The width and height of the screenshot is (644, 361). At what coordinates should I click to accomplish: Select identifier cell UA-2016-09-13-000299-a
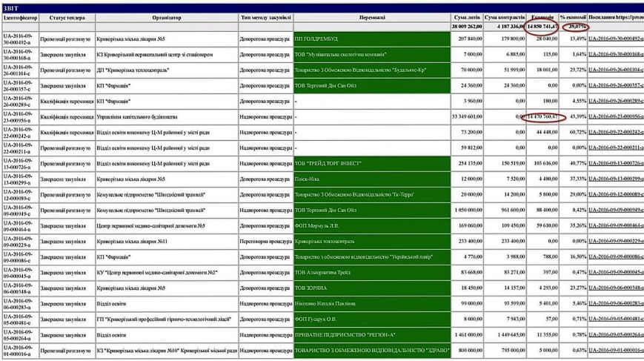pyautogui.click(x=21, y=179)
